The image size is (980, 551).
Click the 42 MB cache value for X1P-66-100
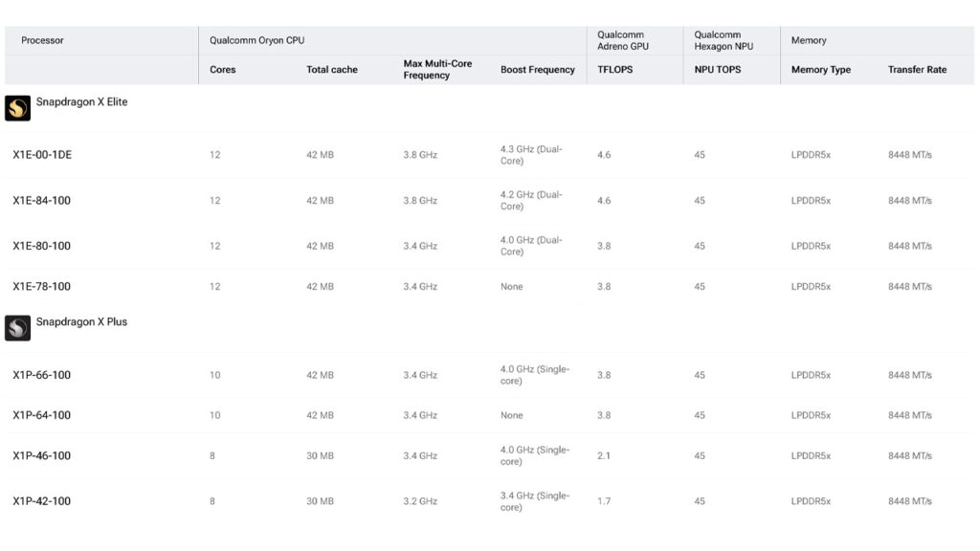(320, 375)
